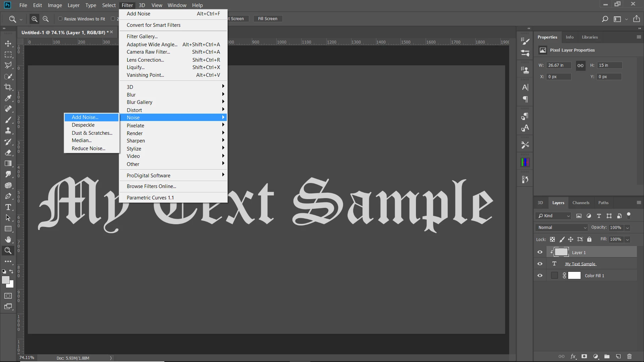Select the Horizontal Type tool
644x362 pixels.
click(x=8, y=207)
